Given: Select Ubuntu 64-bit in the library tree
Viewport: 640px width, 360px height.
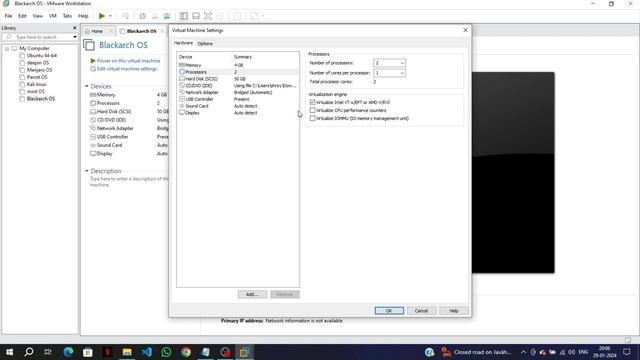Looking at the screenshot, I should click(42, 56).
